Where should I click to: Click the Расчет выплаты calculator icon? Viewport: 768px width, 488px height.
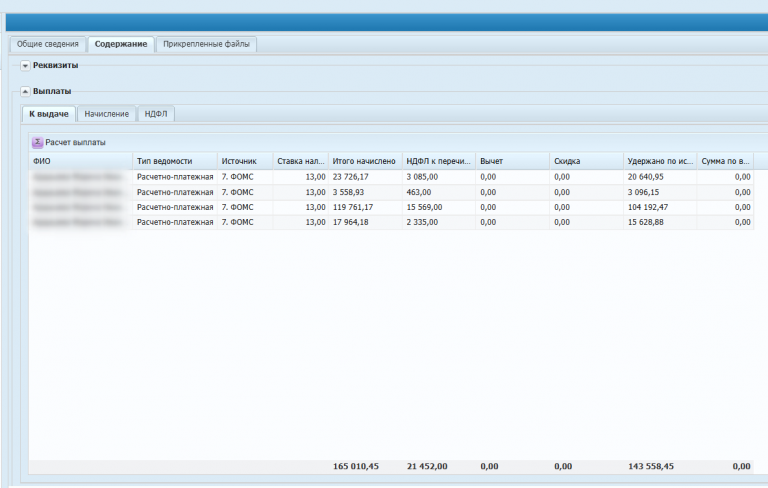(38, 143)
